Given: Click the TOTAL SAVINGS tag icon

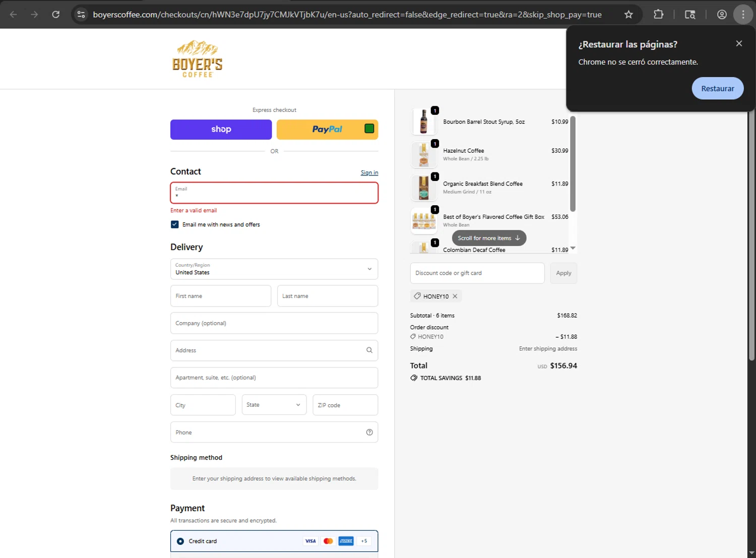Looking at the screenshot, I should 414,378.
